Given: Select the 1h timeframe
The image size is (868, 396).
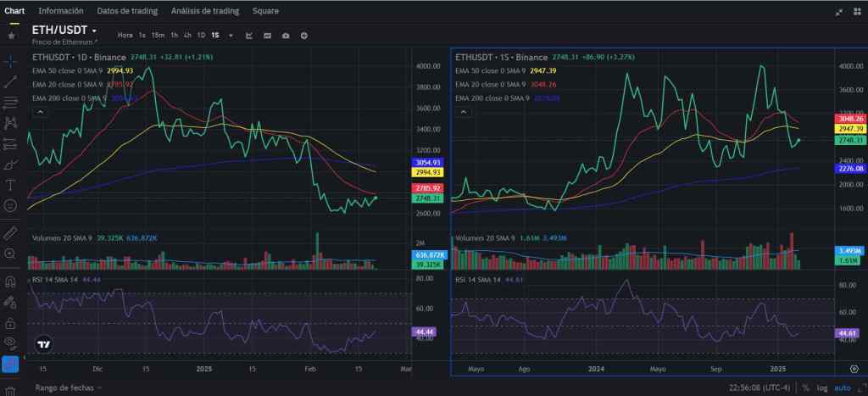Looking at the screenshot, I should tap(174, 36).
